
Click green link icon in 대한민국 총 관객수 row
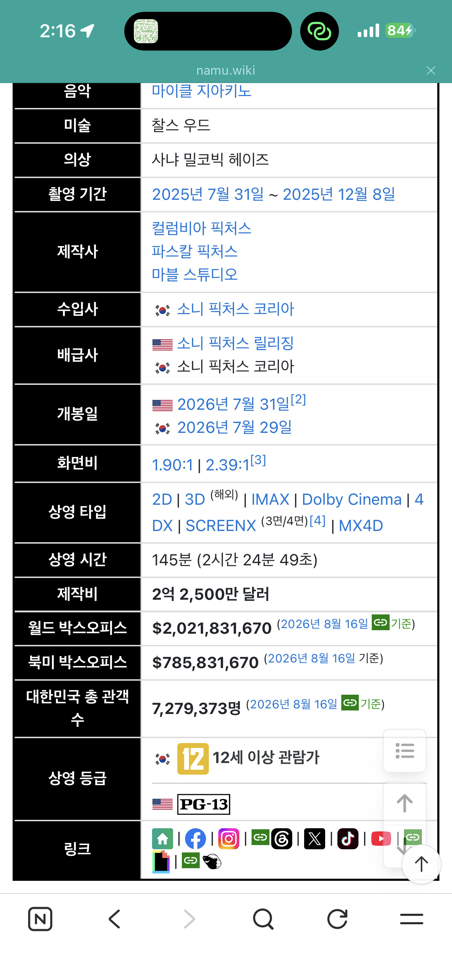[x=350, y=702]
